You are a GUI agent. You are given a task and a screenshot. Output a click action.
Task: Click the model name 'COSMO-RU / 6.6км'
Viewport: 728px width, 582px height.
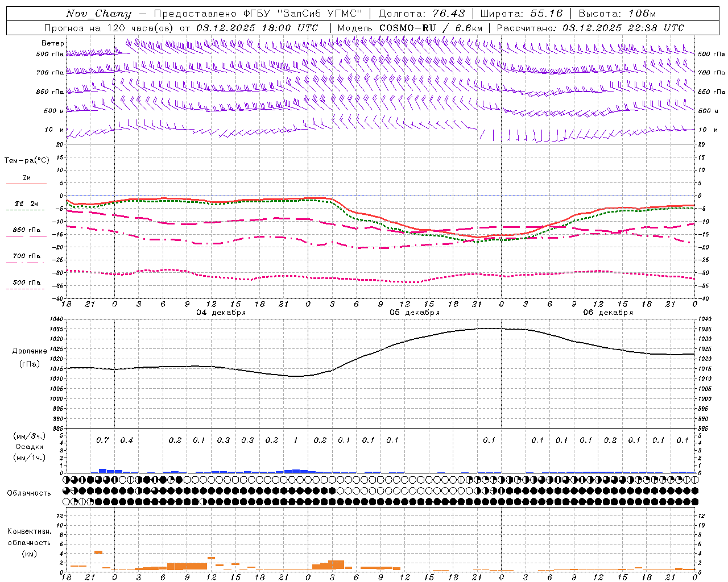click(431, 28)
